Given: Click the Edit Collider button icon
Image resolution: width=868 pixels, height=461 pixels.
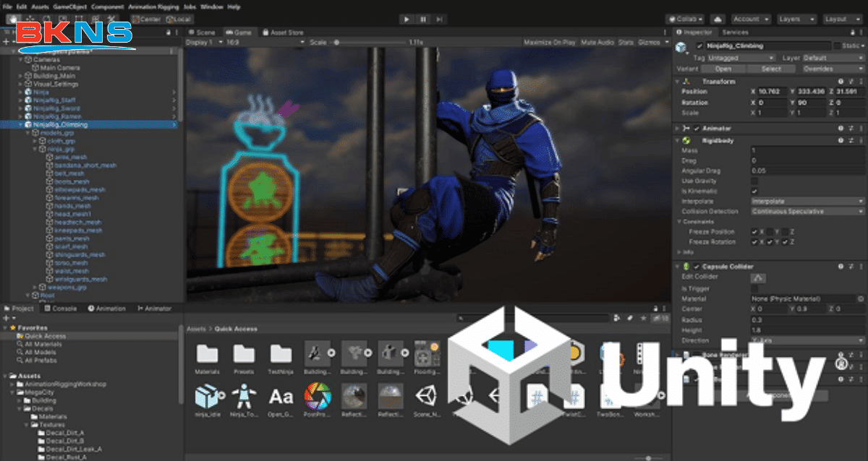Looking at the screenshot, I should click(x=759, y=278).
